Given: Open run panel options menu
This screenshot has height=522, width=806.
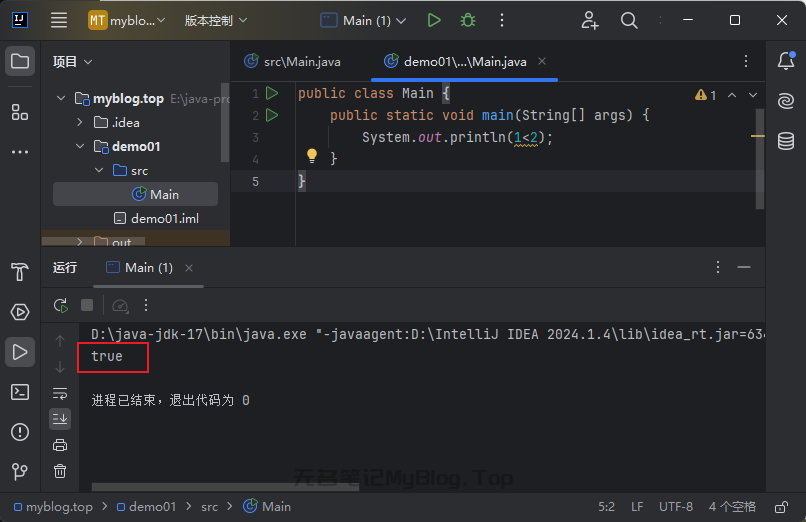Looking at the screenshot, I should [x=718, y=267].
